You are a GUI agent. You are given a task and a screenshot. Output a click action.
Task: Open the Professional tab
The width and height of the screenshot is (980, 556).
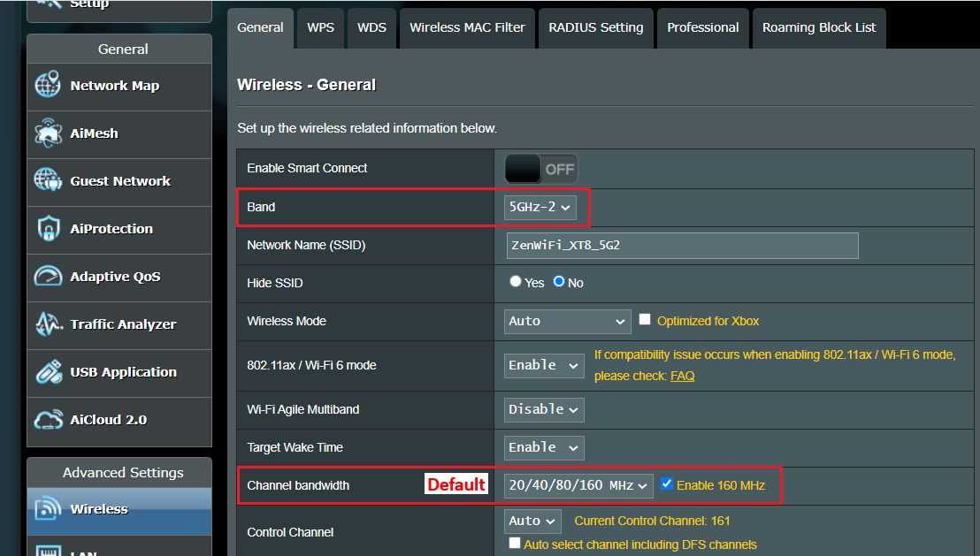702,28
